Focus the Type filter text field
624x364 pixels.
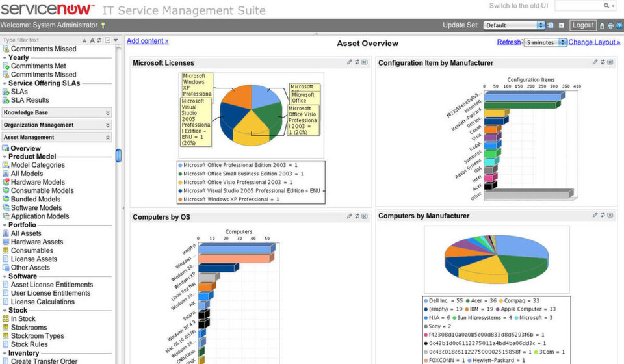coord(41,40)
